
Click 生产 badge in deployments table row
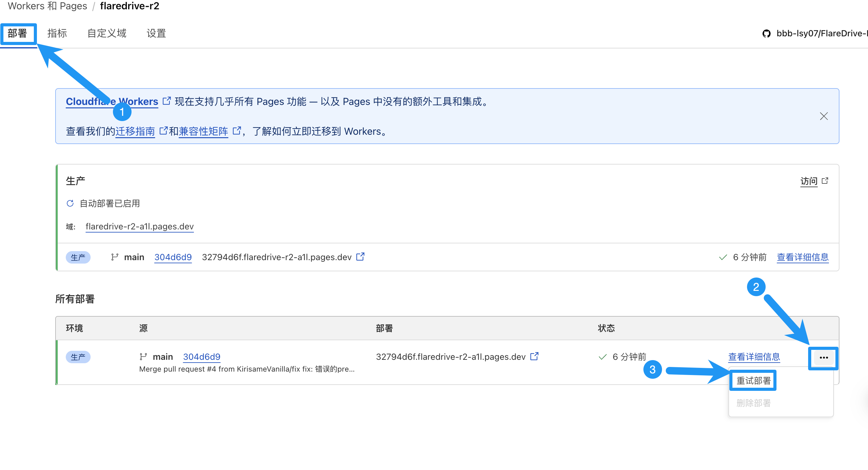[x=78, y=357]
